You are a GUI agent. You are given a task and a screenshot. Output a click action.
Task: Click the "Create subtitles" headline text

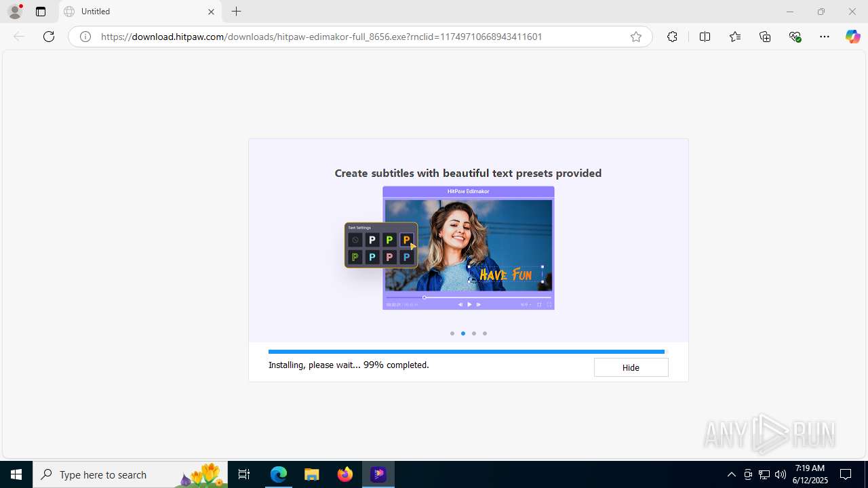click(468, 173)
